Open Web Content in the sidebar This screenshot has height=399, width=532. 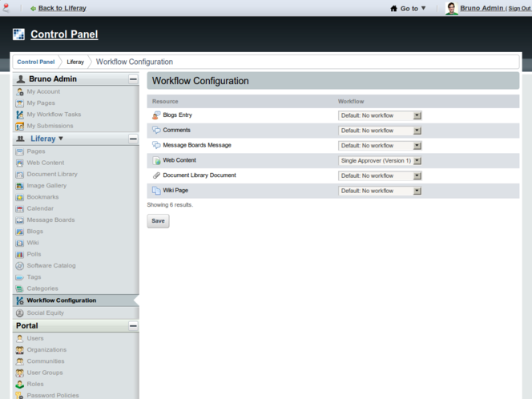click(x=45, y=163)
